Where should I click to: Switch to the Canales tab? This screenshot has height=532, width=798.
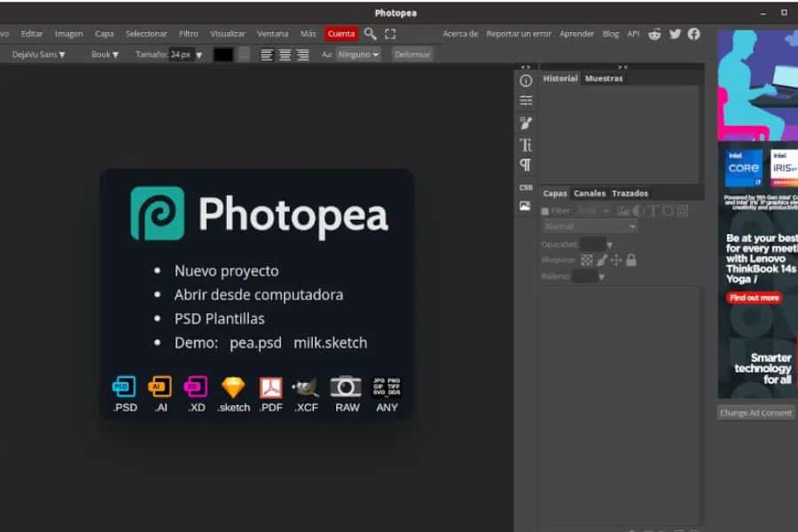[x=590, y=193]
